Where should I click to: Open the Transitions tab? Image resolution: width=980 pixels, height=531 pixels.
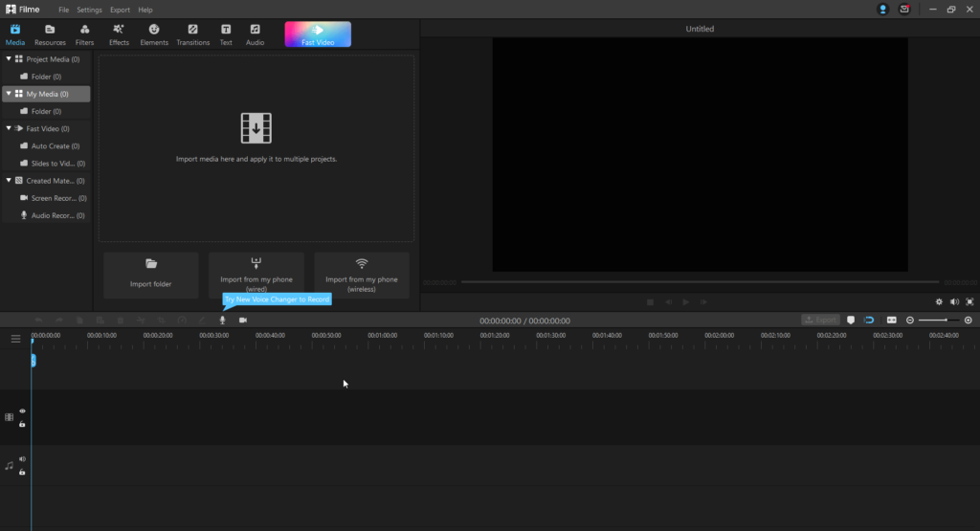(x=192, y=34)
